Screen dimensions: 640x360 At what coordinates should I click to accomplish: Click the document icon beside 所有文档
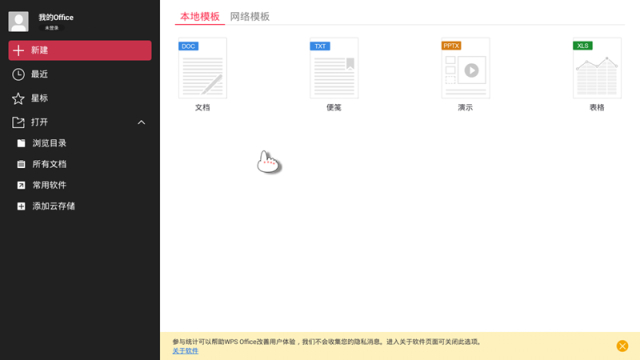(21, 164)
